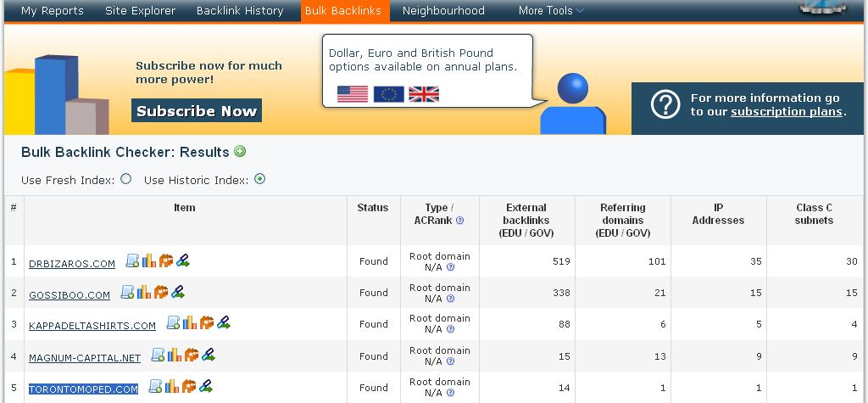Open the Backlink History tab
This screenshot has width=868, height=403.
[240, 10]
